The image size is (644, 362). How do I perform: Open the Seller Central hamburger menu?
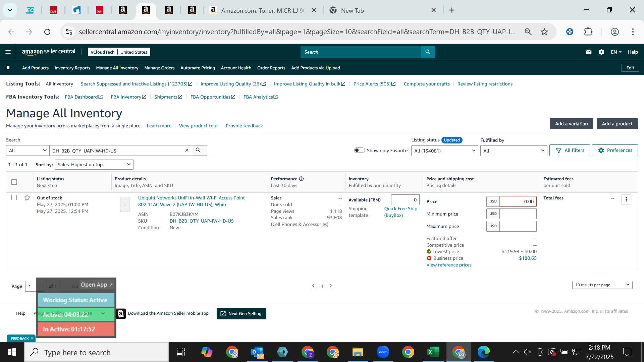coord(8,52)
